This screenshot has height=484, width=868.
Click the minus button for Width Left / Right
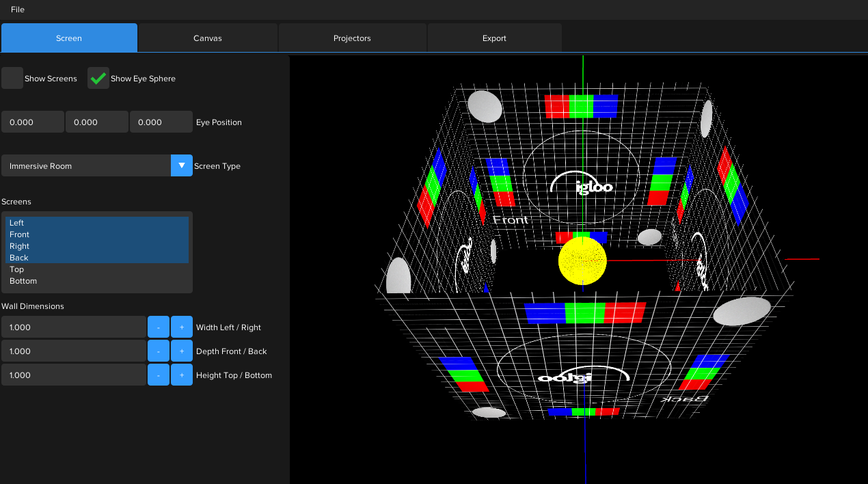click(x=159, y=327)
